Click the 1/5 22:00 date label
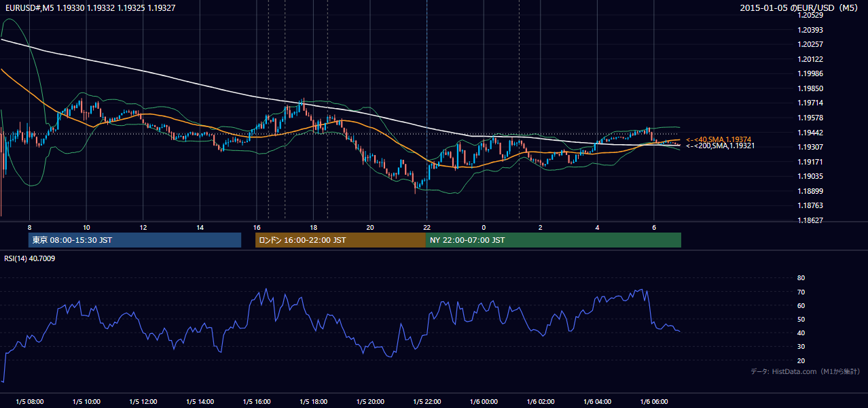Viewport: 868px width, 408px height. (x=427, y=401)
